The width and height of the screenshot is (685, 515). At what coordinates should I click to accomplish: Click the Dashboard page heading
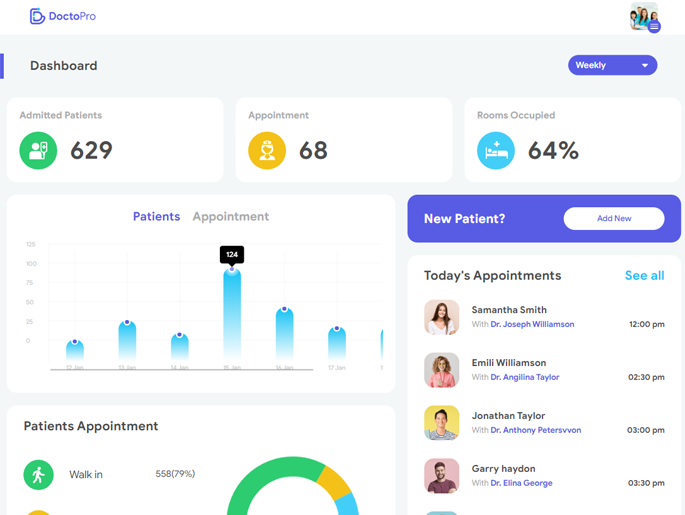coord(64,66)
